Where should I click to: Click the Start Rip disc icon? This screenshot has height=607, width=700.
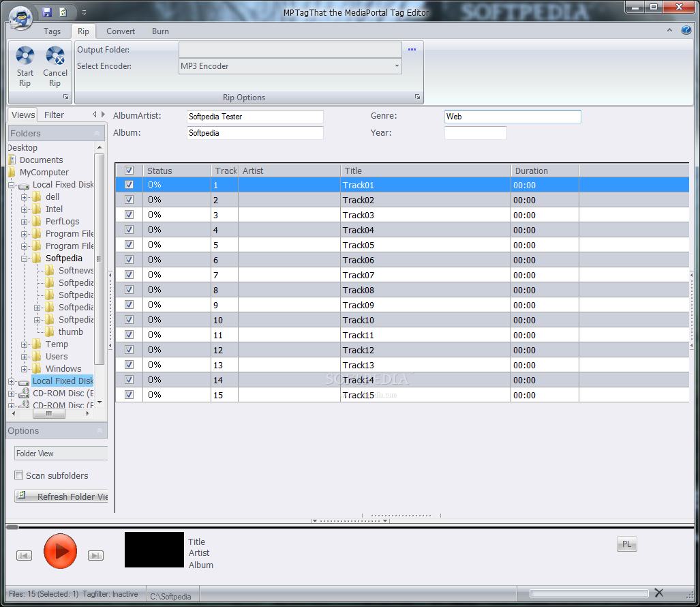coord(25,56)
